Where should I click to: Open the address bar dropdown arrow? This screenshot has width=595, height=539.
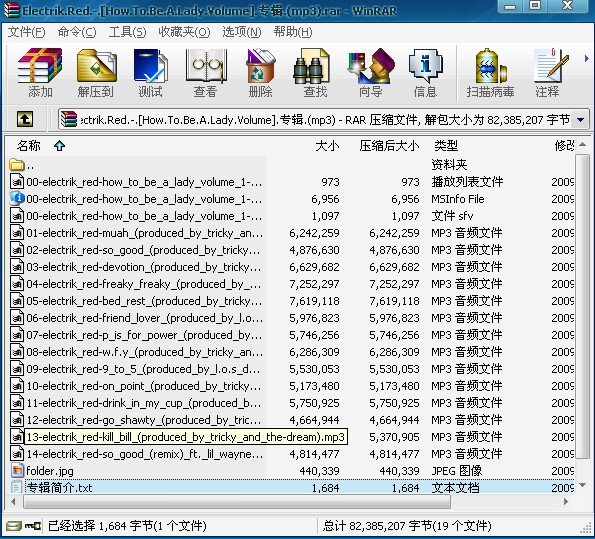point(580,120)
